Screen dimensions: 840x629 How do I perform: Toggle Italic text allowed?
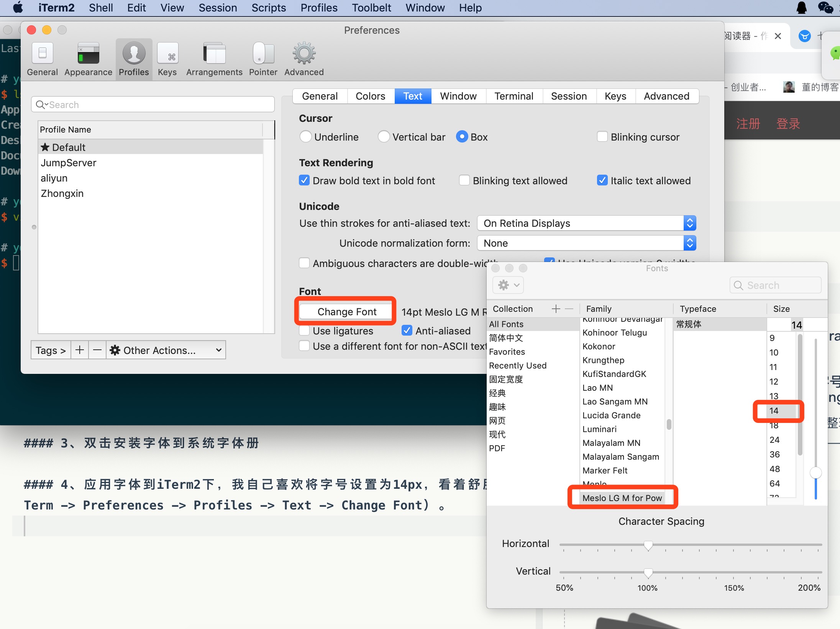pos(602,180)
